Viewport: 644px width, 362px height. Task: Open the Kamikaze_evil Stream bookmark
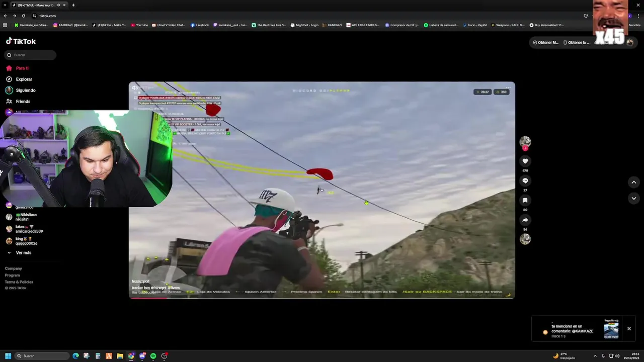[x=32, y=25]
